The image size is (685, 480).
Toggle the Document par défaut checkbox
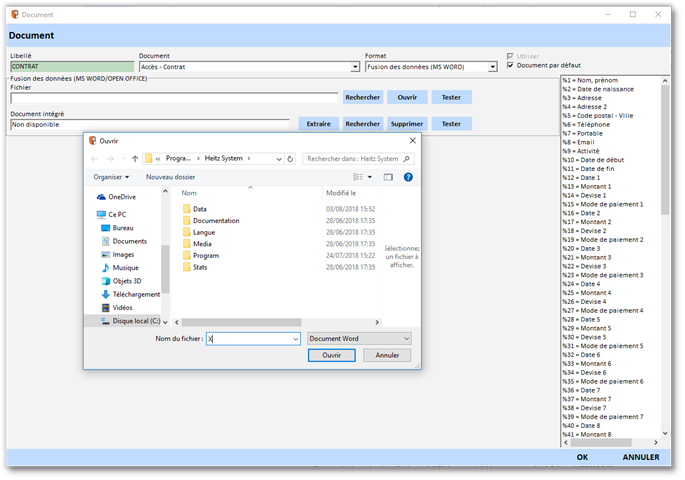[511, 65]
